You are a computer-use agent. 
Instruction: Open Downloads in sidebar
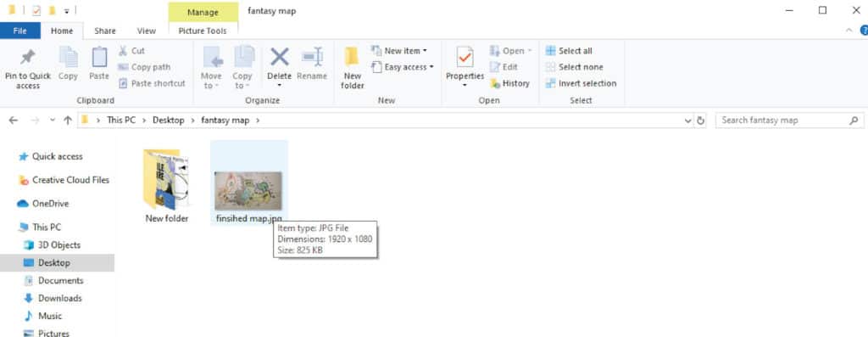pyautogui.click(x=53, y=298)
